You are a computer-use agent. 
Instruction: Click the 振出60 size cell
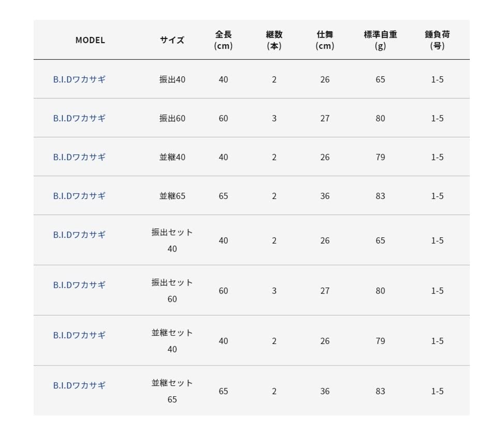[x=172, y=118]
